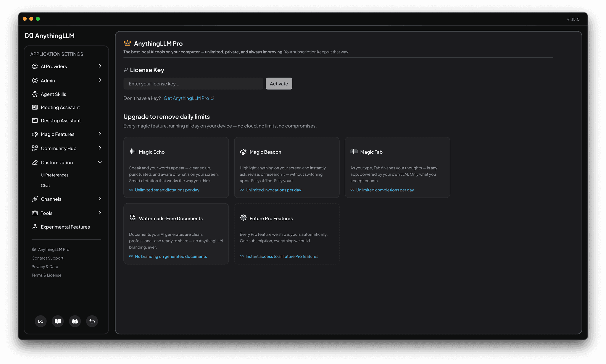Click the v1.15.0 version label
606x364 pixels.
pyautogui.click(x=573, y=19)
